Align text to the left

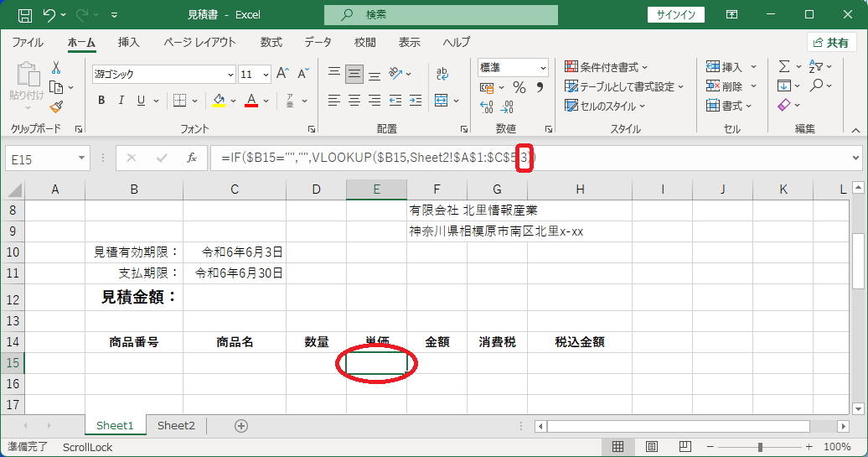(333, 101)
